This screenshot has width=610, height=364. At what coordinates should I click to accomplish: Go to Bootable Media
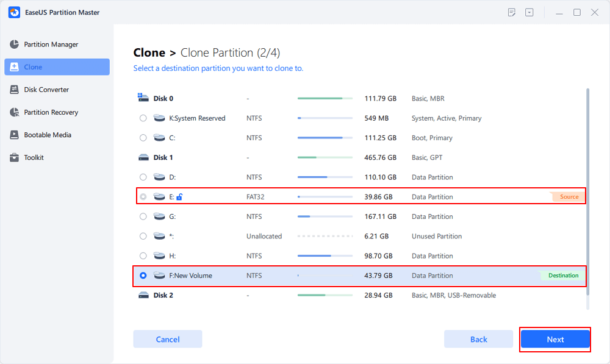coord(57,135)
